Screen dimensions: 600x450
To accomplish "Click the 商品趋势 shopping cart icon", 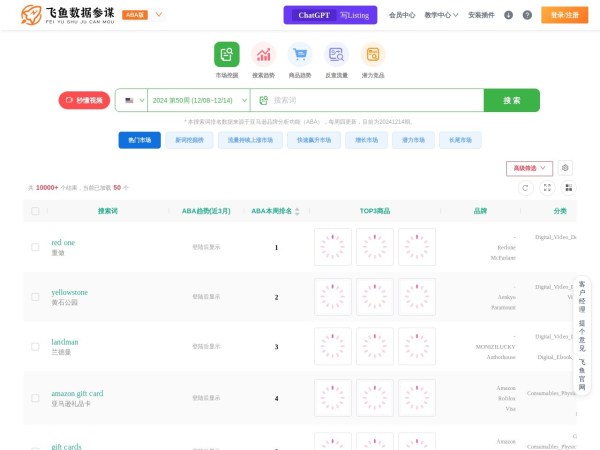I will coord(300,55).
